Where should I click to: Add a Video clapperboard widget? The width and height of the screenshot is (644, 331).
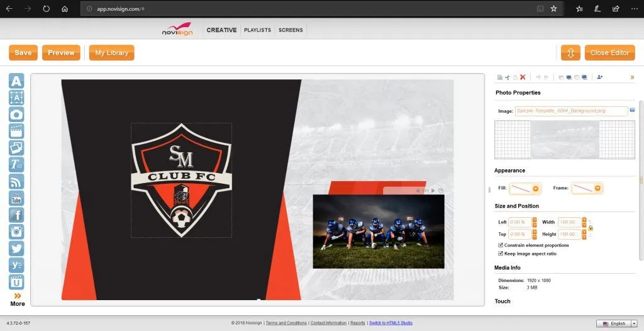click(16, 131)
